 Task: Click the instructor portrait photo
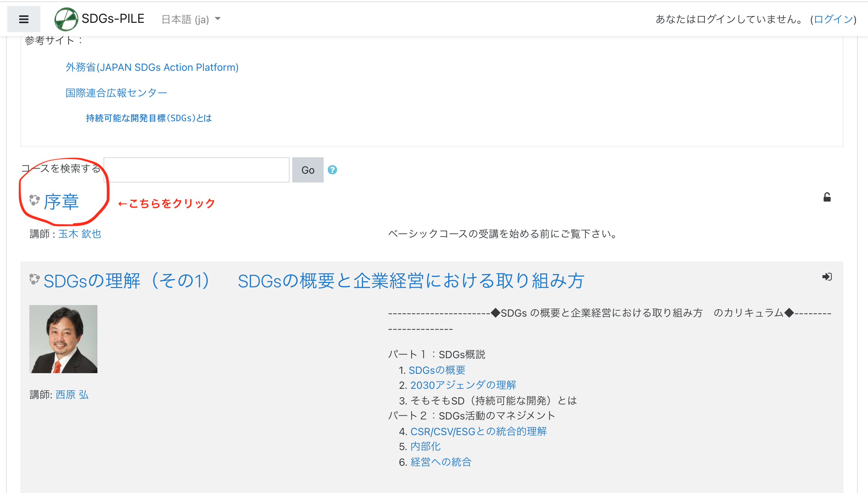pos(63,339)
